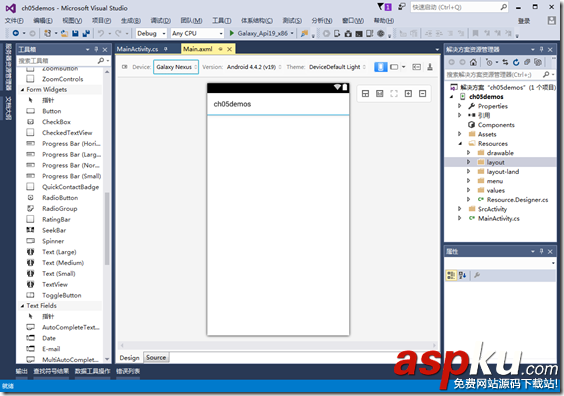564x396 pixels.
Task: Switch designer to portrait orientation icon
Action: pos(381,67)
